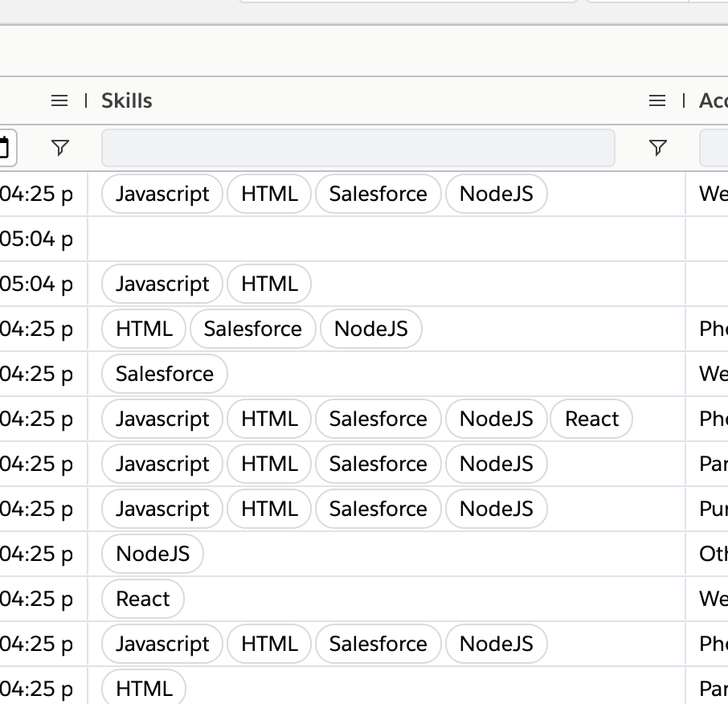Image resolution: width=728 pixels, height=704 pixels.
Task: Click the hamburger menu icon left of Skills
Action: [x=59, y=100]
